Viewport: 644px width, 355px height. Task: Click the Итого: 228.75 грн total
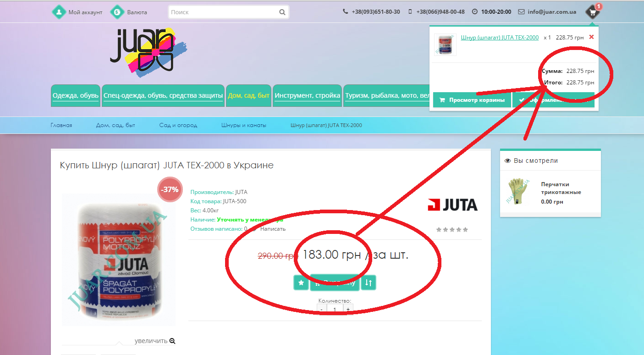tap(568, 83)
